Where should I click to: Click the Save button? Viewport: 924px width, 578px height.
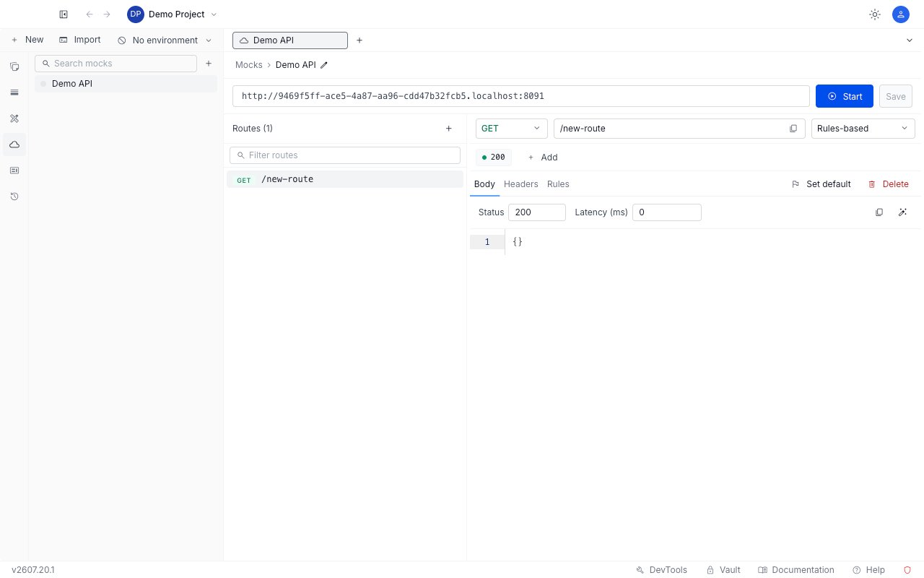pyautogui.click(x=896, y=96)
